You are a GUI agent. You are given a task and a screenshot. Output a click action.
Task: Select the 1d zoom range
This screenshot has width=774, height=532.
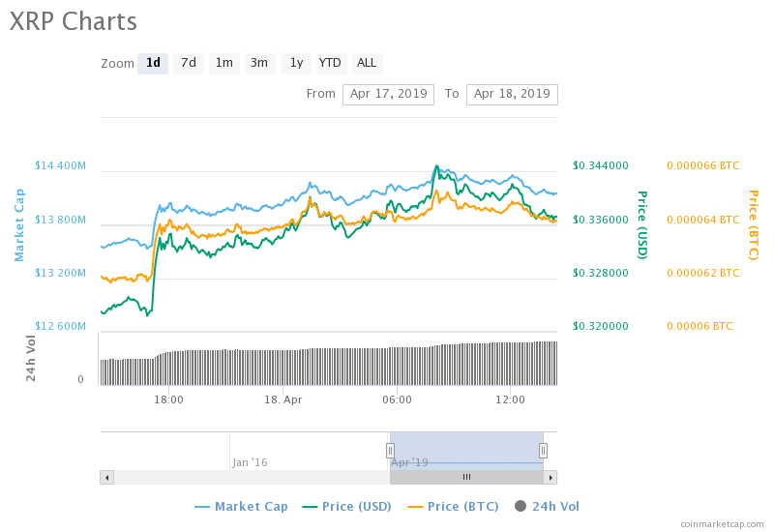(153, 64)
